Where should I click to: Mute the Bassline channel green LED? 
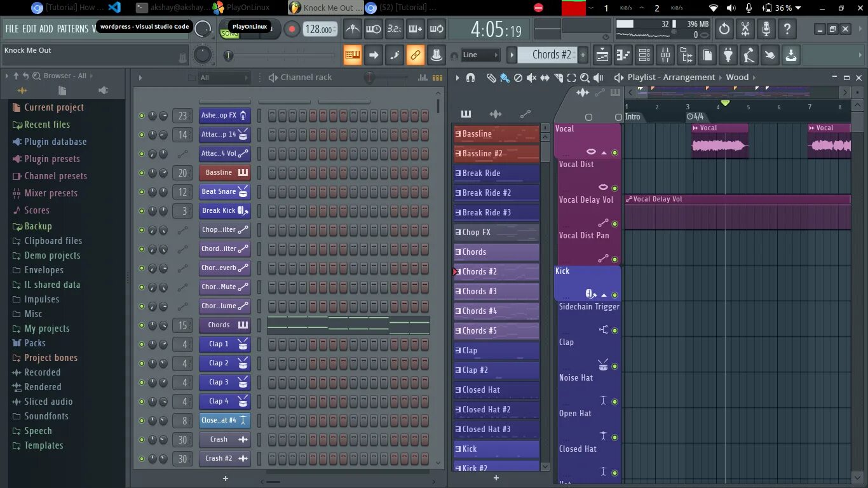coord(142,173)
